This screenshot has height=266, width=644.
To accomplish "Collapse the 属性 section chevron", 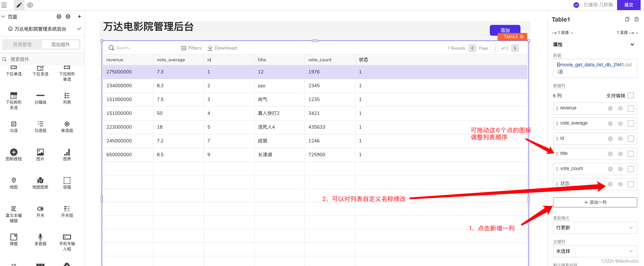I will 632,44.
